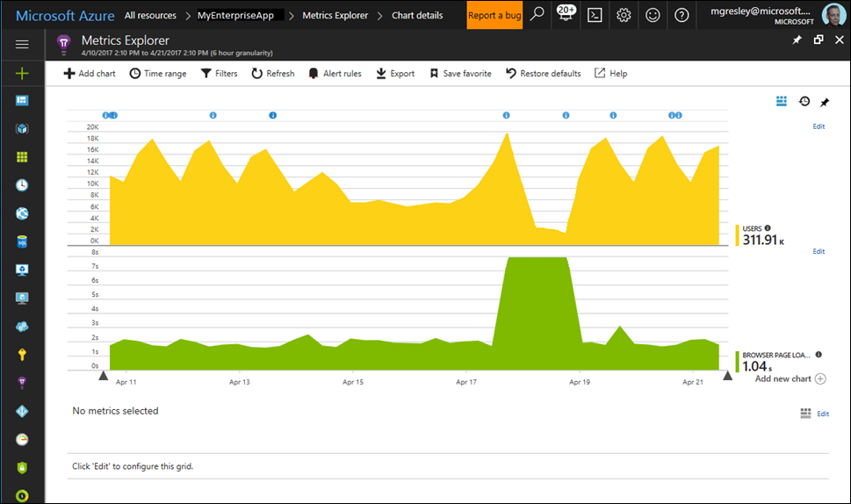Open App Services globe icon in sidebar
This screenshot has height=504, width=851.
point(22,213)
